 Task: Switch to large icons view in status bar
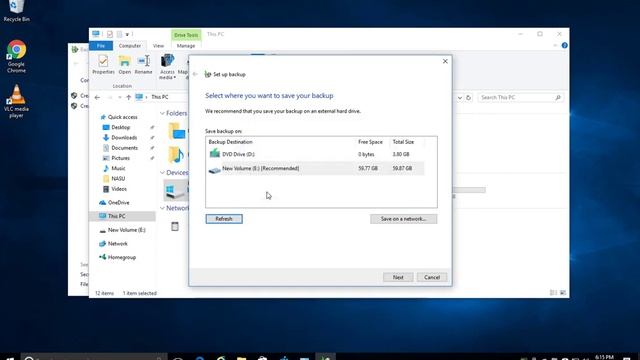[563, 293]
